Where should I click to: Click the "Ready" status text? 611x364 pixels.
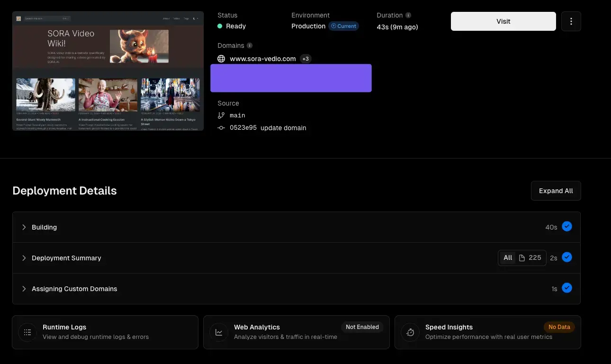236,26
